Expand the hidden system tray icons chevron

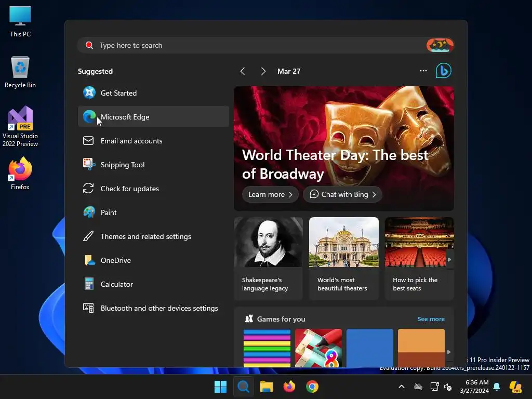click(402, 387)
